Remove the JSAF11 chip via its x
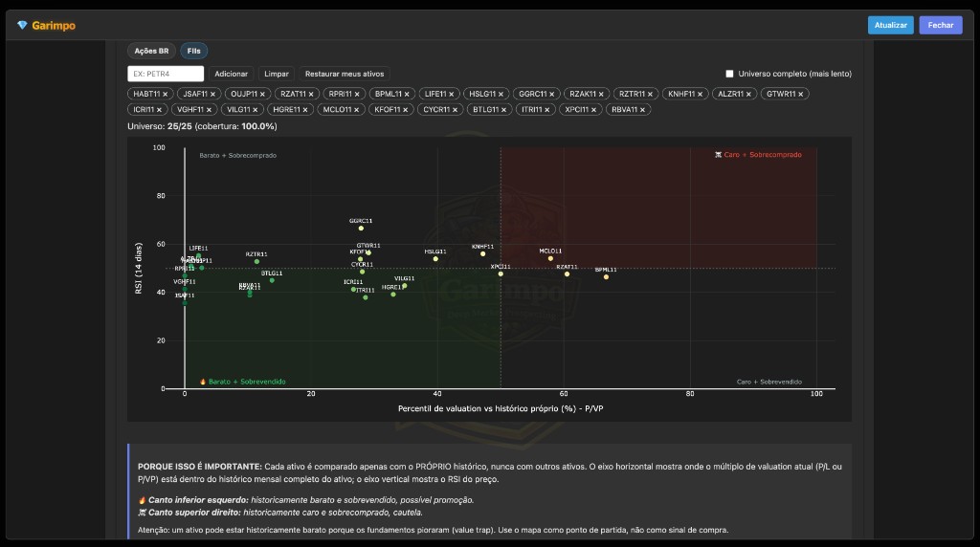The height and width of the screenshot is (547, 980). click(x=212, y=95)
